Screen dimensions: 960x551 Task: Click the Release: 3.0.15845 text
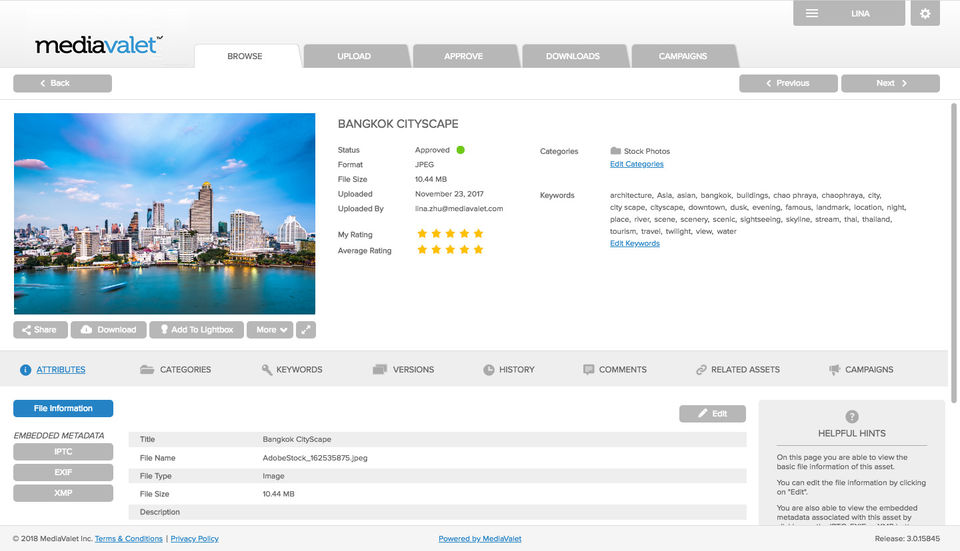907,539
